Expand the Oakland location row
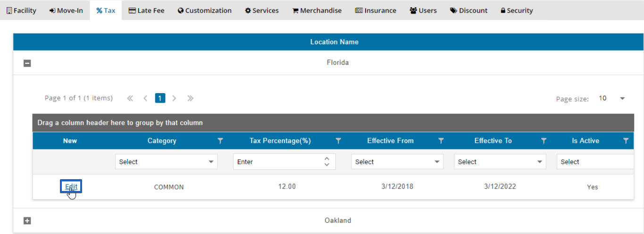The height and width of the screenshot is (234, 644). pos(27,221)
